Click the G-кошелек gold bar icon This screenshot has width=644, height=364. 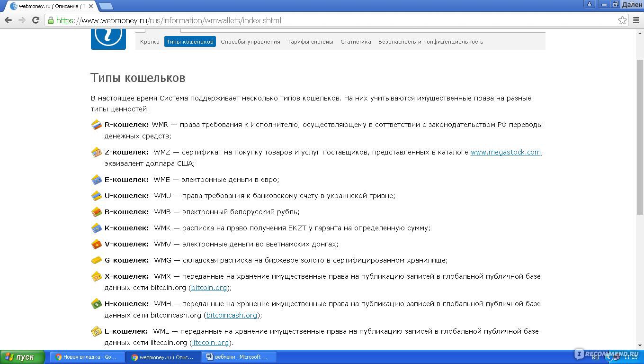pyautogui.click(x=97, y=260)
